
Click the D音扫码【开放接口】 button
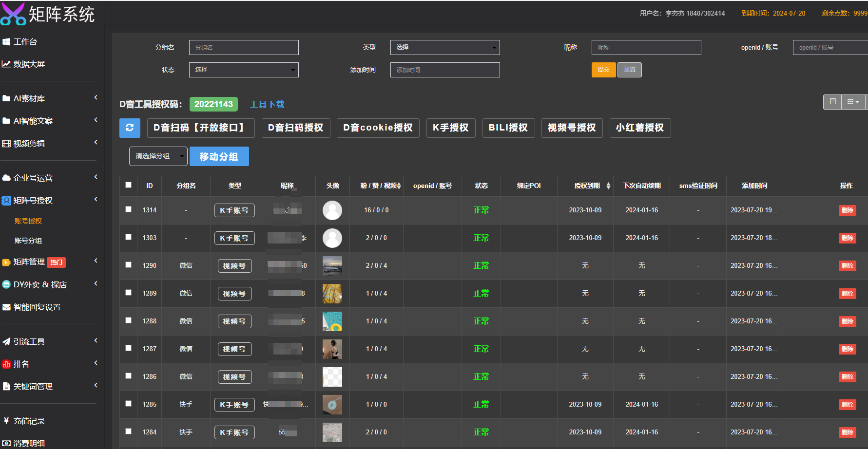tap(201, 128)
